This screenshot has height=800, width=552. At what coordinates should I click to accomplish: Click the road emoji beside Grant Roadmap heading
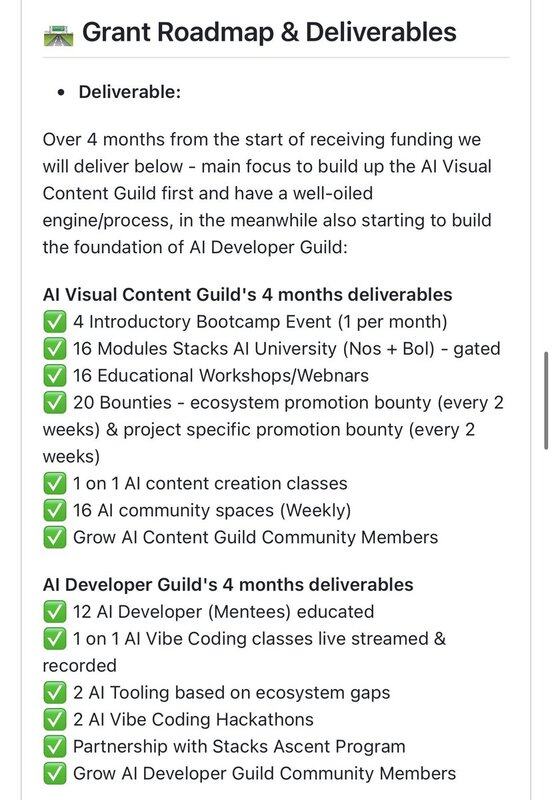point(58,34)
